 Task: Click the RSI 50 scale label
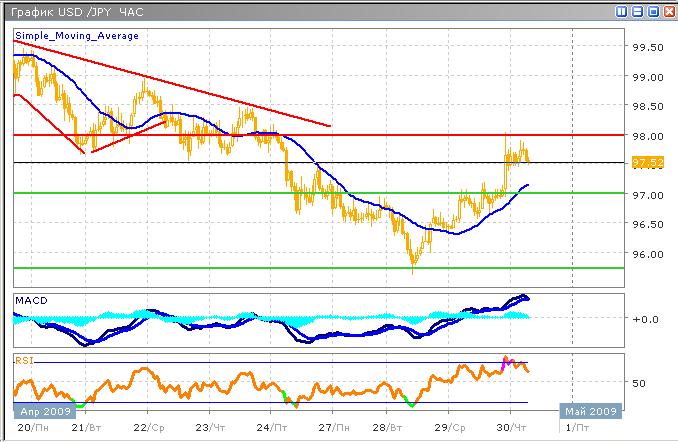point(640,383)
